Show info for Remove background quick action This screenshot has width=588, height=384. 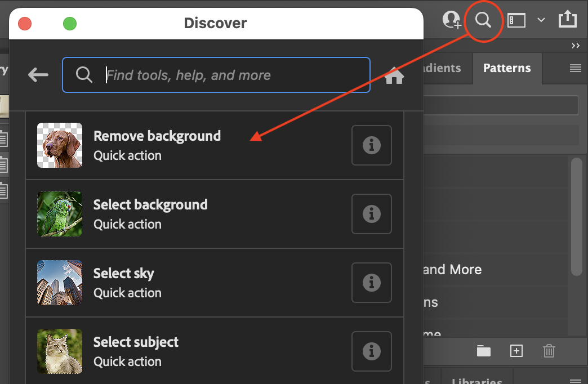[x=371, y=145]
